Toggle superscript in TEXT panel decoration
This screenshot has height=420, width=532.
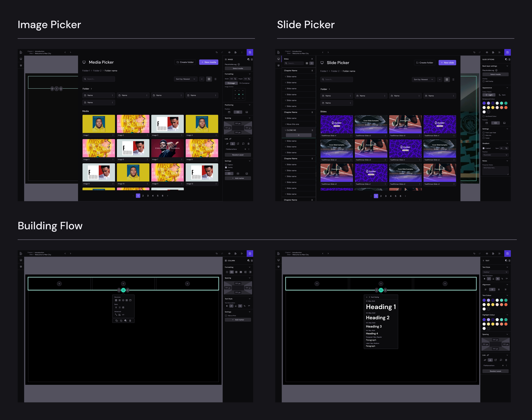[506, 279]
